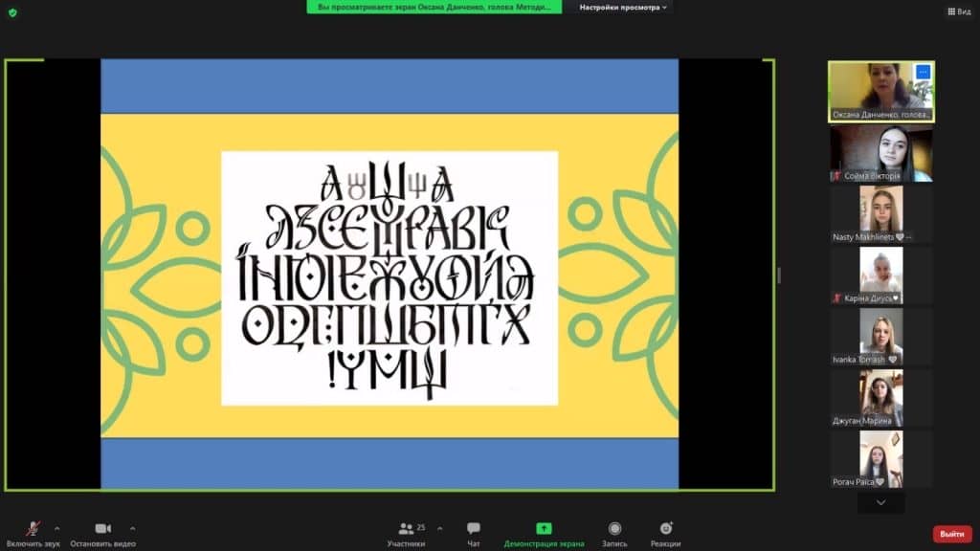Expand audio options arrow beside microphone

[56, 528]
